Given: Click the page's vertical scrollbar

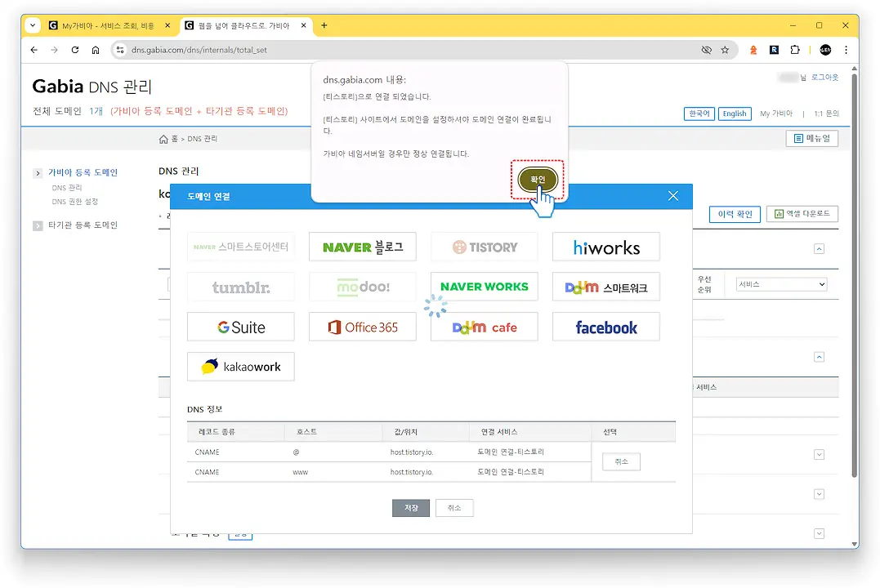Looking at the screenshot, I should coord(854,275).
